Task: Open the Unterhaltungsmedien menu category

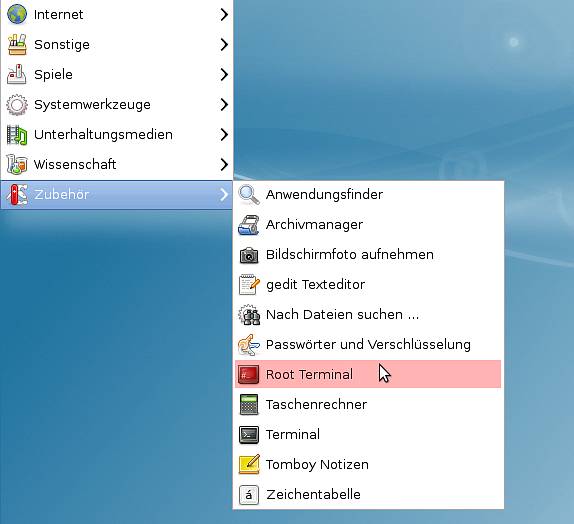Action: 117,135
